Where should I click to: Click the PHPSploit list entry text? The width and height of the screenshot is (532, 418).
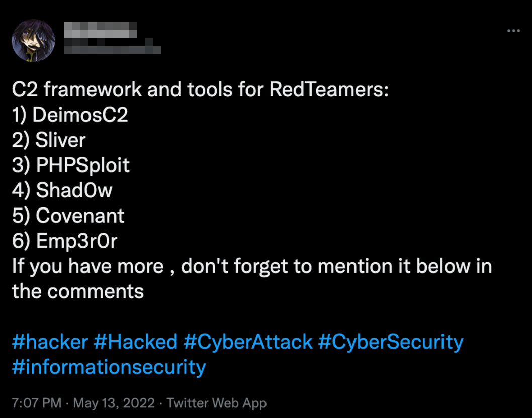pyautogui.click(x=82, y=166)
